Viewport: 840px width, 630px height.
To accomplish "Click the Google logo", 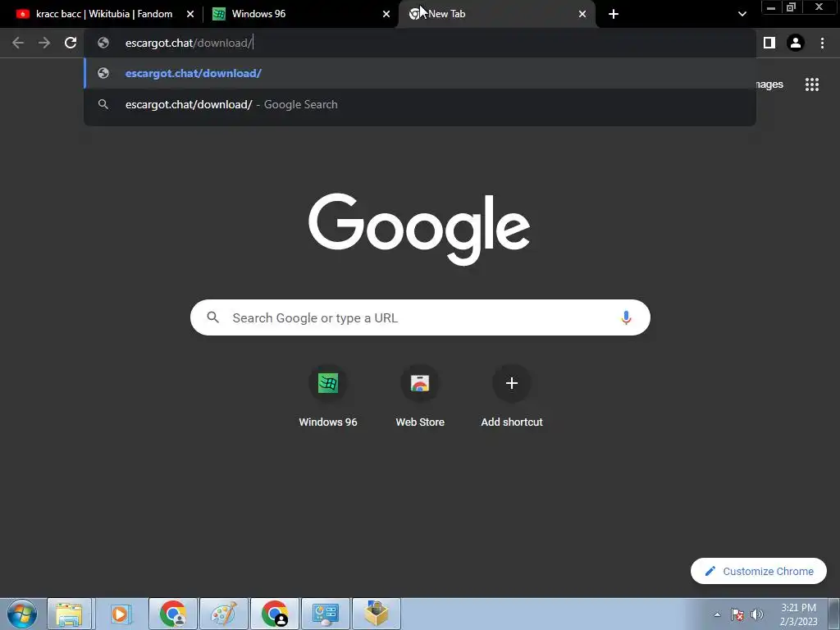I will [x=419, y=229].
